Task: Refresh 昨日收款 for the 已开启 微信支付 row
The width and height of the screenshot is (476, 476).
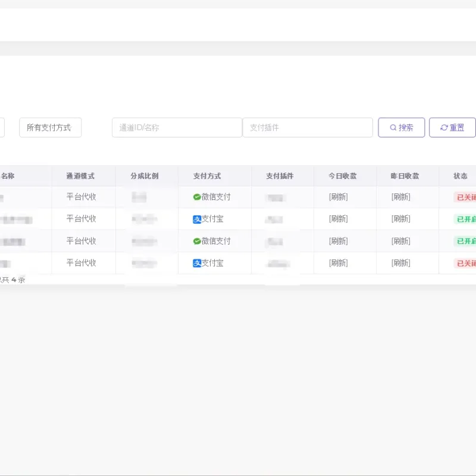Action: click(400, 241)
